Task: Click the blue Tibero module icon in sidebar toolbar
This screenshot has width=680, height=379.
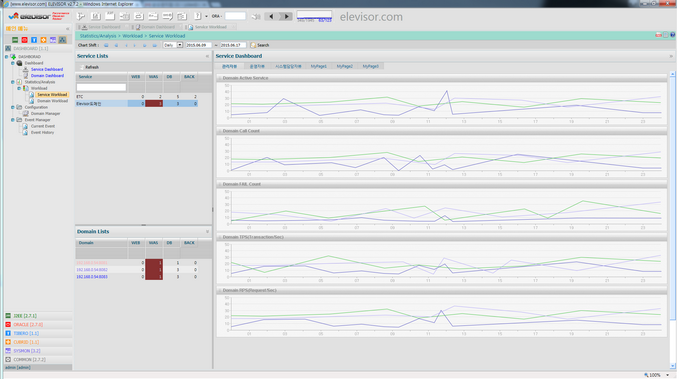Action: click(x=34, y=40)
